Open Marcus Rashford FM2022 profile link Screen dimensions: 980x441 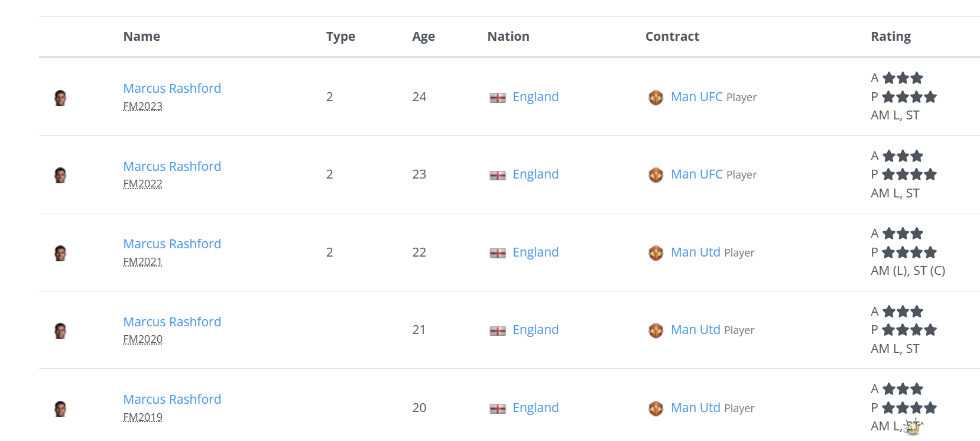[172, 166]
